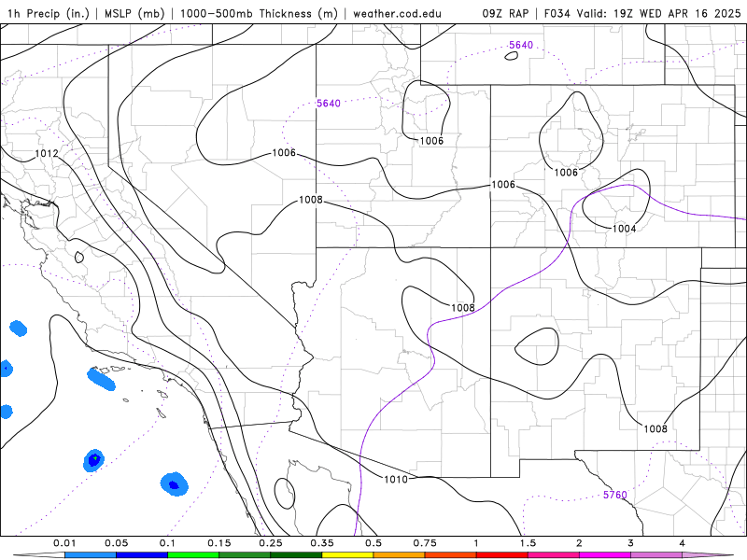Click the dark blue legend color segment

click(x=142, y=555)
